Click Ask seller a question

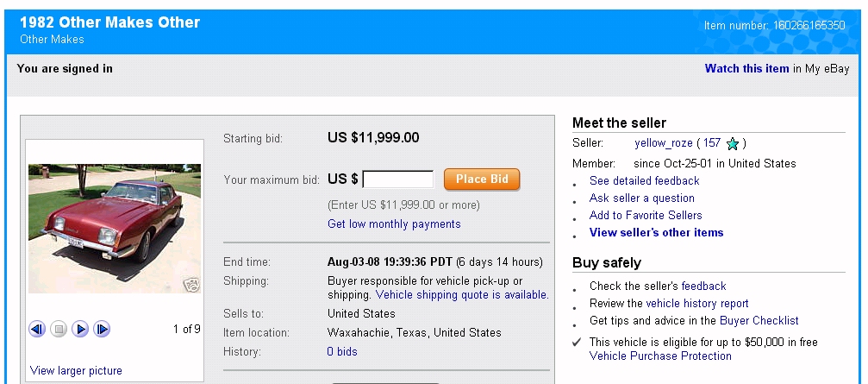coord(641,198)
